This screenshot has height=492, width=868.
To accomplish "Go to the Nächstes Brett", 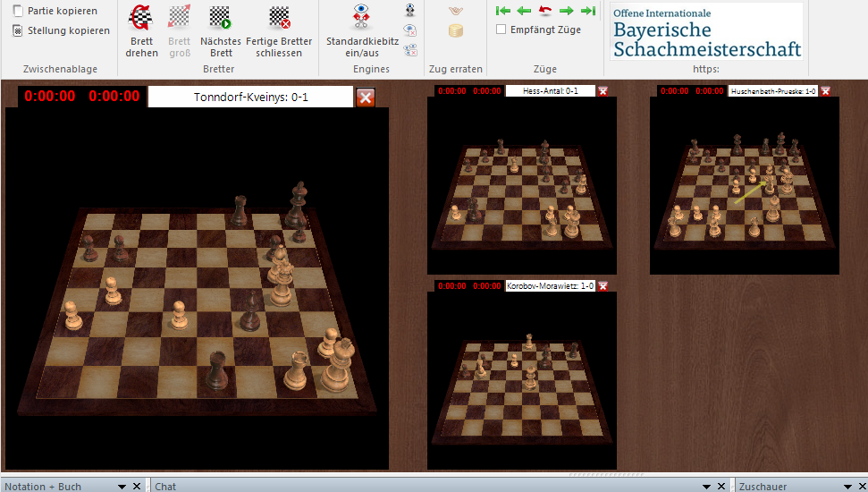I will tap(220, 18).
